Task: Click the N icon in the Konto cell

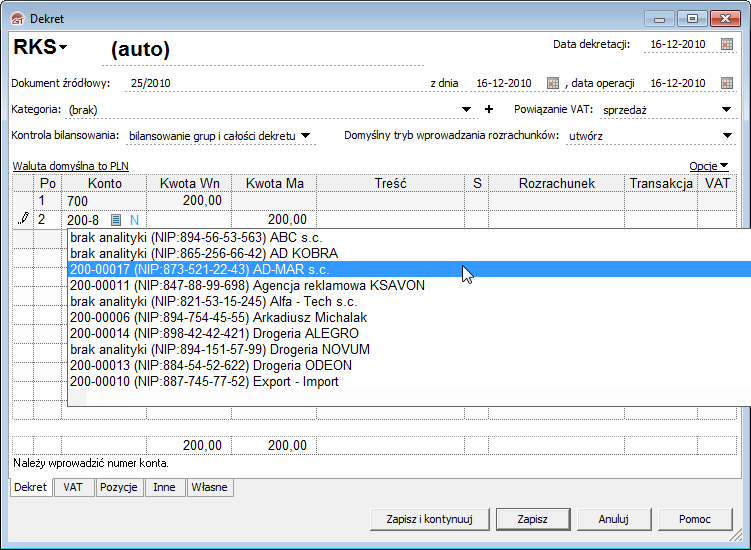Action: pyautogui.click(x=132, y=219)
